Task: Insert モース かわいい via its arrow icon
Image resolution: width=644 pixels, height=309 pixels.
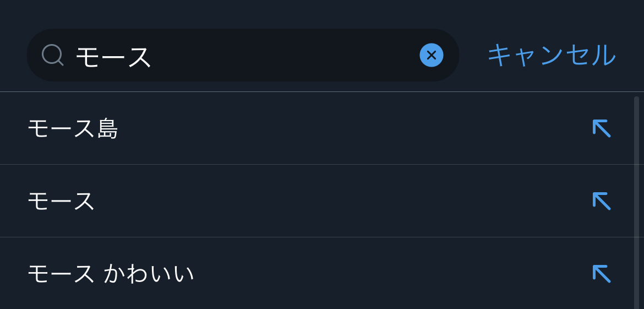Action: [x=601, y=274]
